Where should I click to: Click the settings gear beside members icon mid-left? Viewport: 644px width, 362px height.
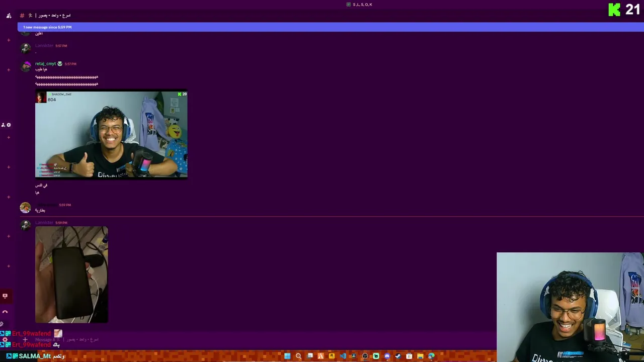(9, 125)
